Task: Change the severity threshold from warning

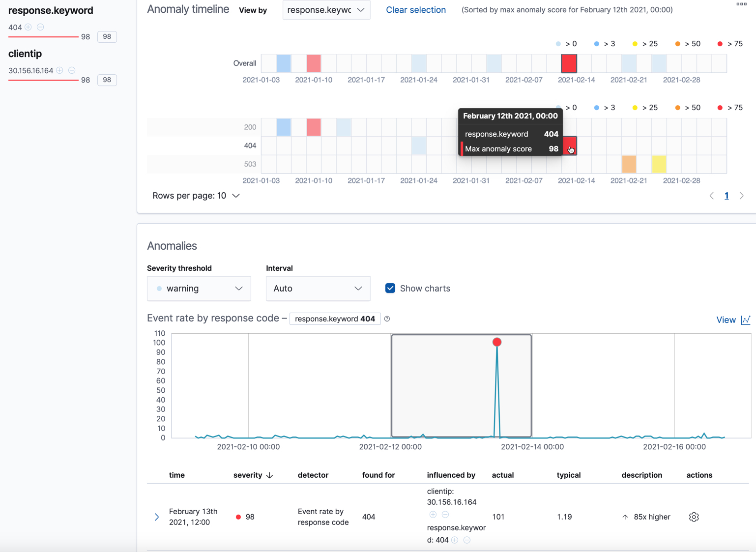Action: (x=199, y=289)
